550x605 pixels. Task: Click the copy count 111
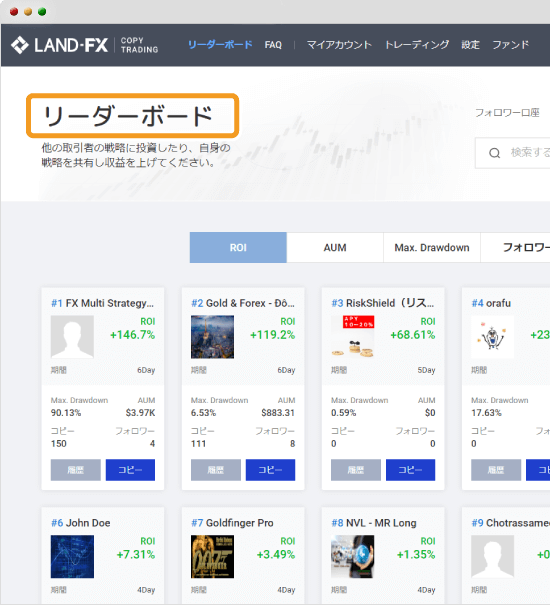198,444
